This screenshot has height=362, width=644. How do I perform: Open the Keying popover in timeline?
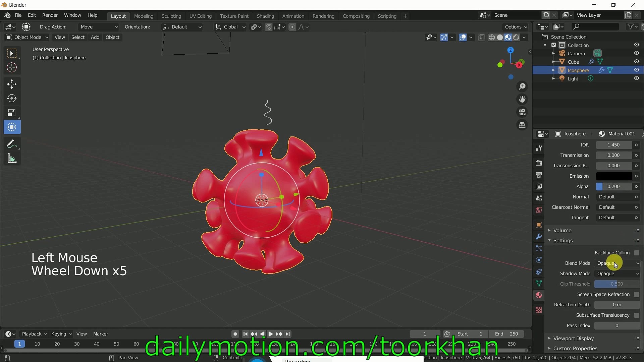[x=61, y=334]
